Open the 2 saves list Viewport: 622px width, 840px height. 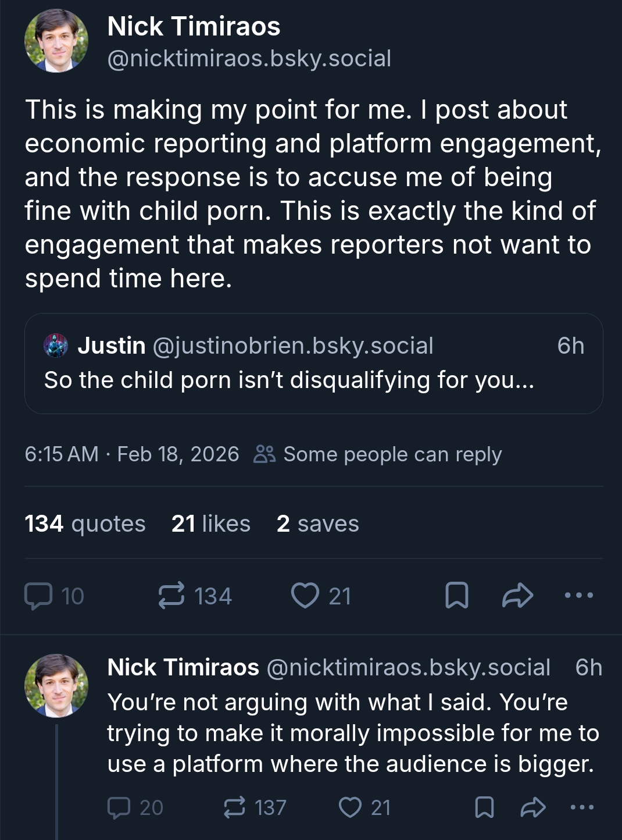pos(317,524)
